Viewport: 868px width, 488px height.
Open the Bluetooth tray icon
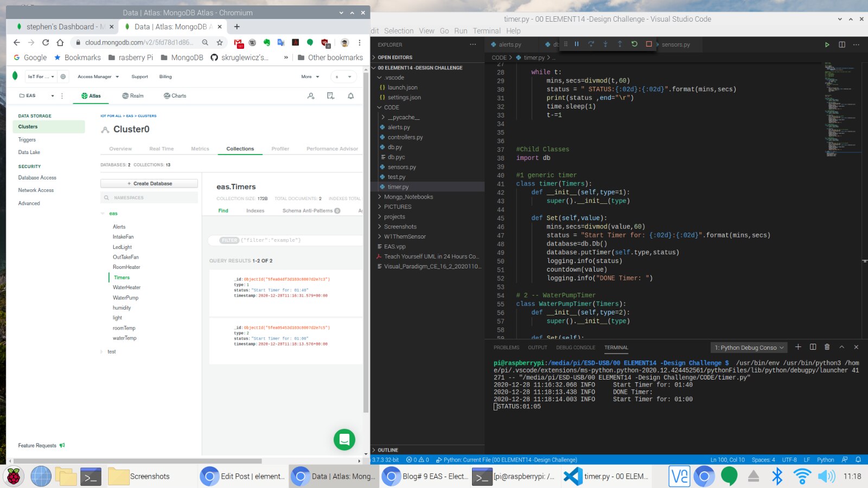point(777,476)
